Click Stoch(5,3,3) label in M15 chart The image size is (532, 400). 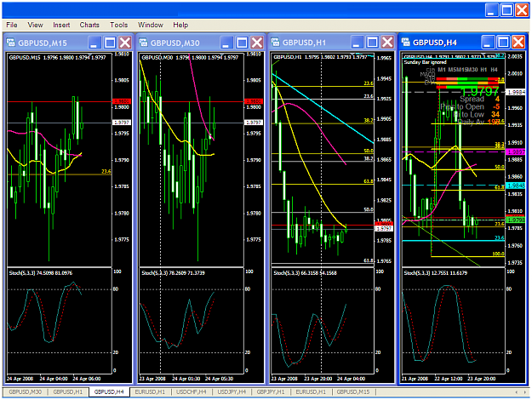pos(40,273)
